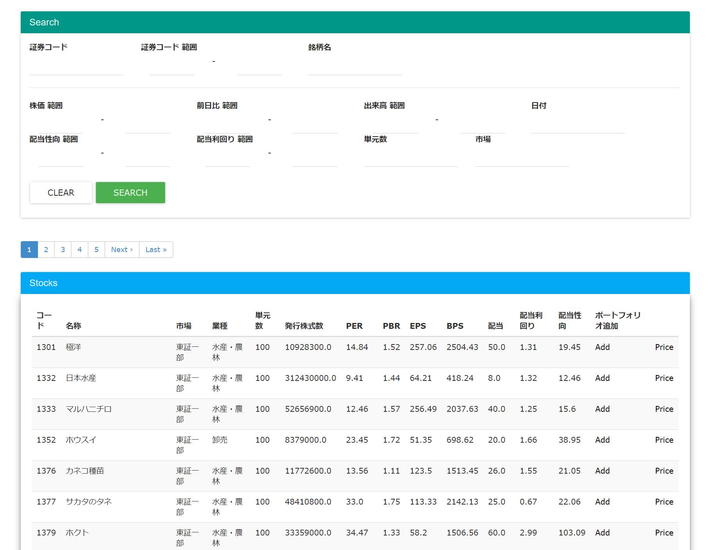Screen dimensions: 720x550
Task: Click the 配当利回り 範囲 lower bound field
Action: click(228, 158)
